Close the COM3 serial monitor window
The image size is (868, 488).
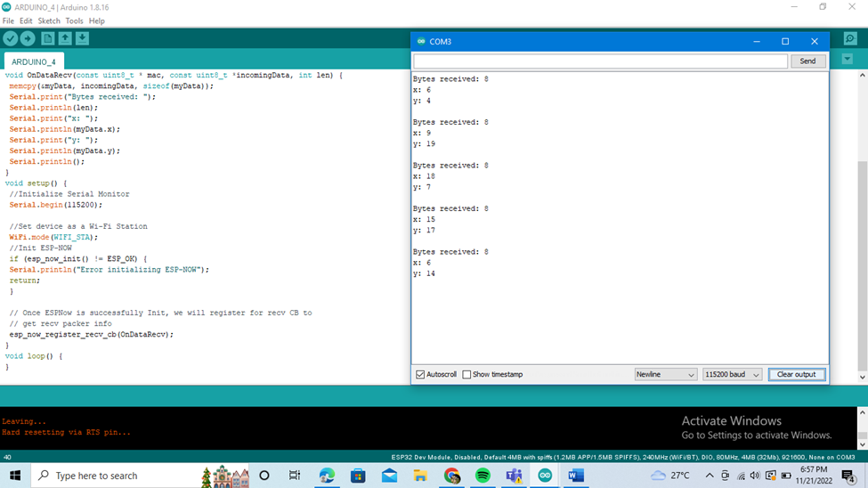815,42
